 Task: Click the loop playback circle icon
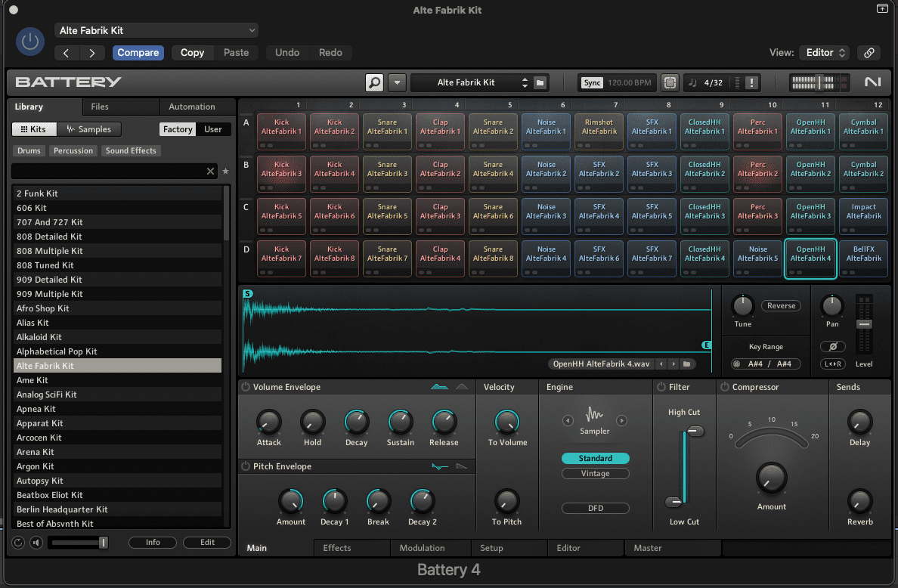(x=17, y=542)
